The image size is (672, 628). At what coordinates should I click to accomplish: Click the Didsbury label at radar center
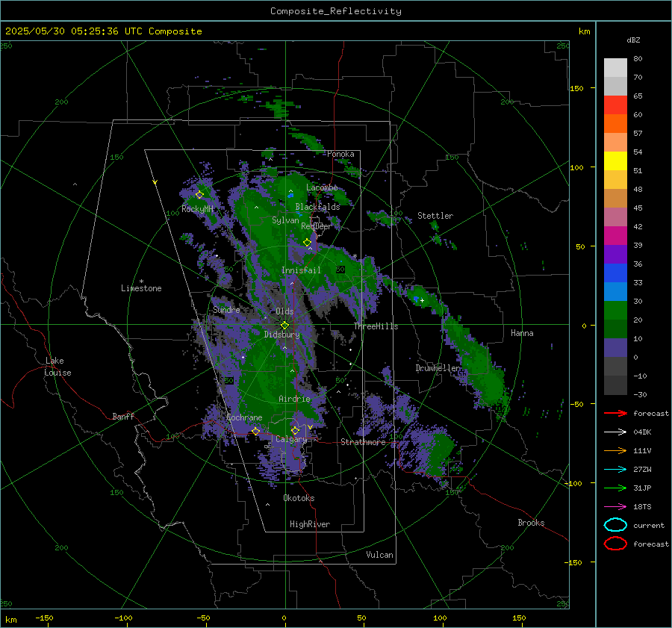click(282, 335)
